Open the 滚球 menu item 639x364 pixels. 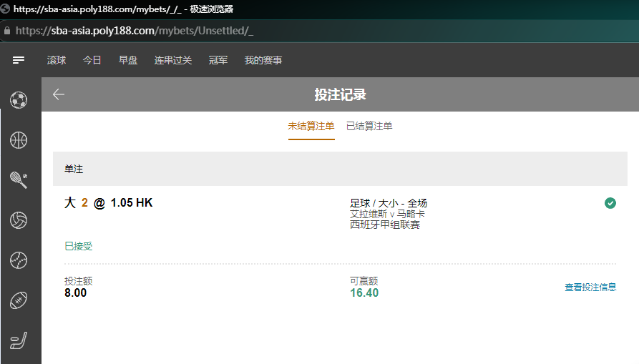57,60
